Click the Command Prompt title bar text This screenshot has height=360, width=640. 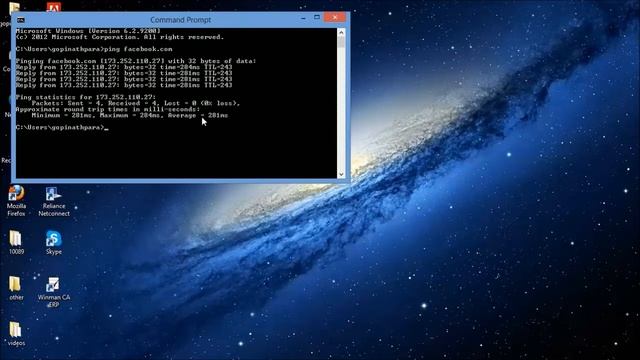pos(180,20)
